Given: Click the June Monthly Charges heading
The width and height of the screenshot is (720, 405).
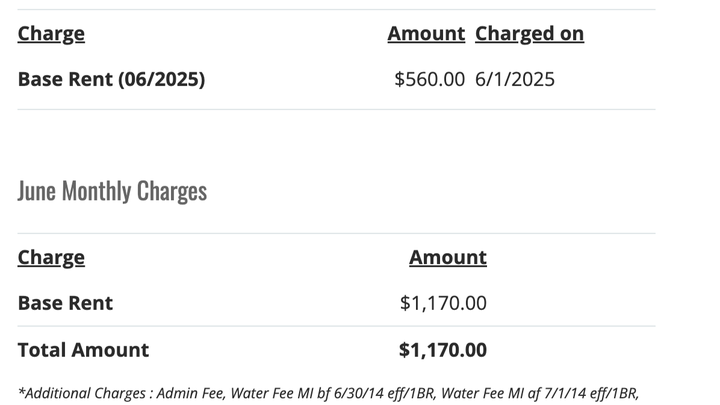Looking at the screenshot, I should point(112,190).
